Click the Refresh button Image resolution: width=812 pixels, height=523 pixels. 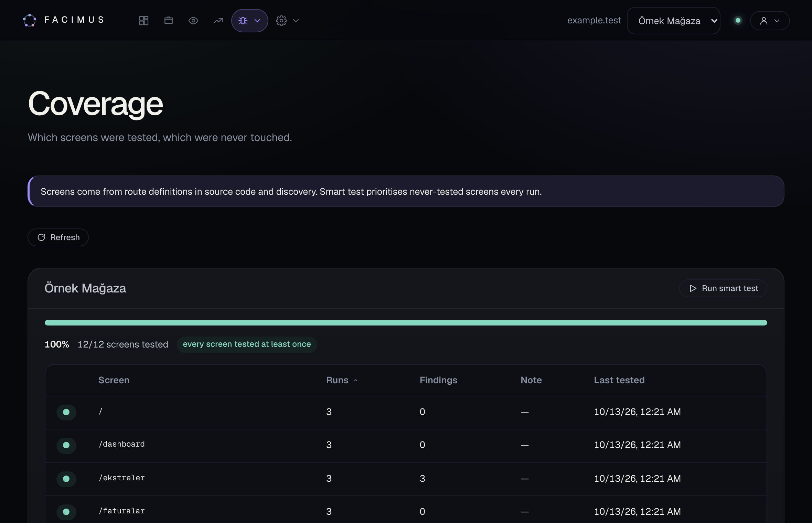pos(58,237)
